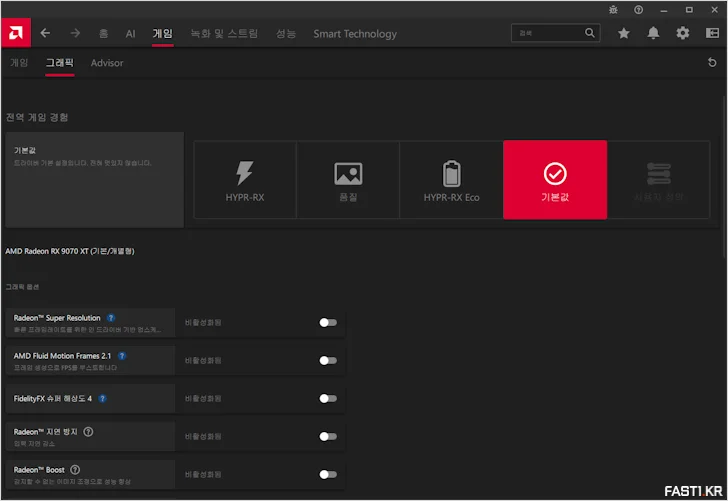
Task: Open the 녹화 및 스트림 tab
Action: tap(224, 33)
